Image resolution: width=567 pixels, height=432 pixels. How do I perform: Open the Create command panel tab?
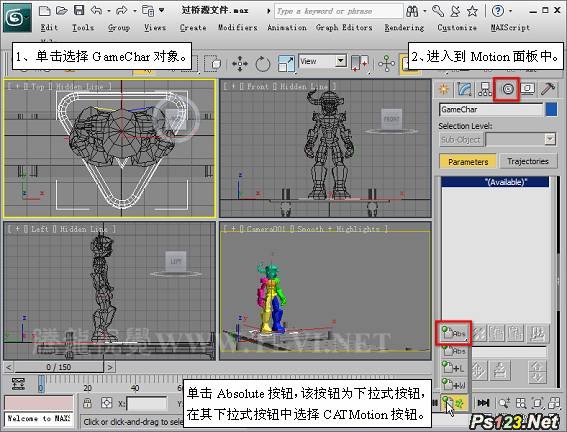pyautogui.click(x=444, y=89)
